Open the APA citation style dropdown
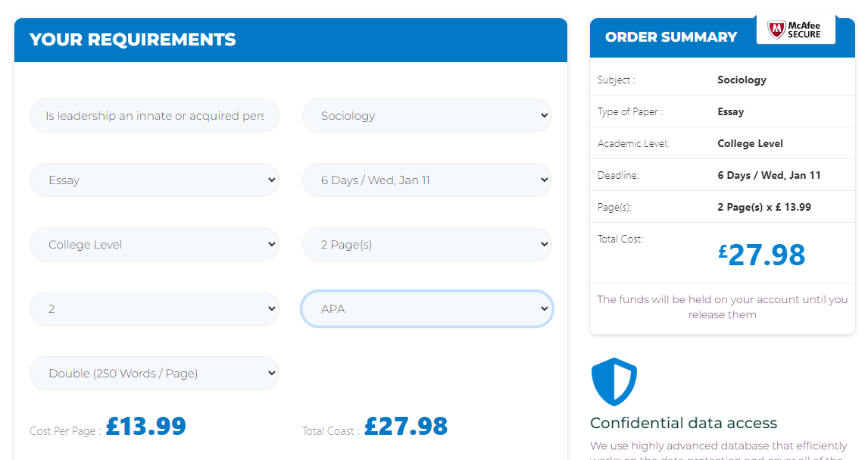 click(426, 309)
